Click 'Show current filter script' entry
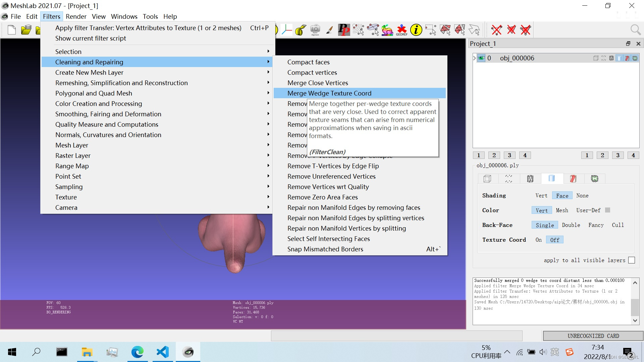The image size is (644, 362). [91, 38]
